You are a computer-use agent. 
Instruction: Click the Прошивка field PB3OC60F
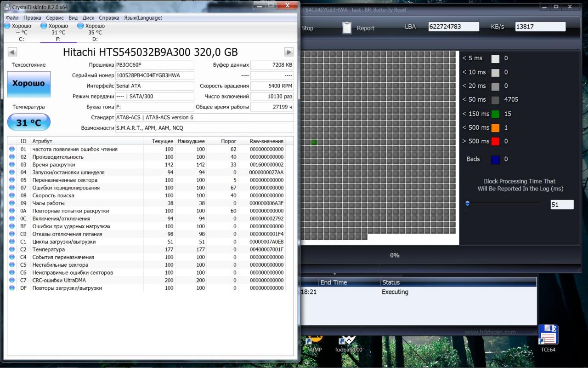pos(154,65)
